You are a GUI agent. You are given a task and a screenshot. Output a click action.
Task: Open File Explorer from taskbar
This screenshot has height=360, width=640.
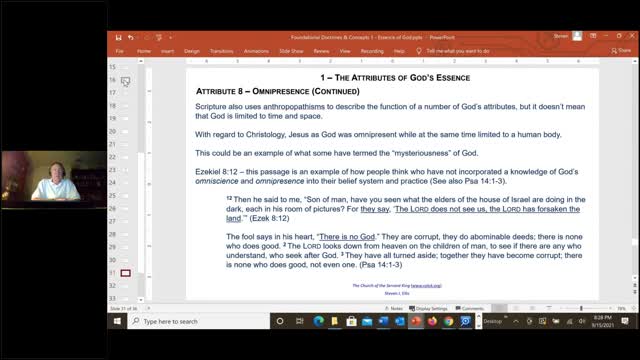point(335,321)
